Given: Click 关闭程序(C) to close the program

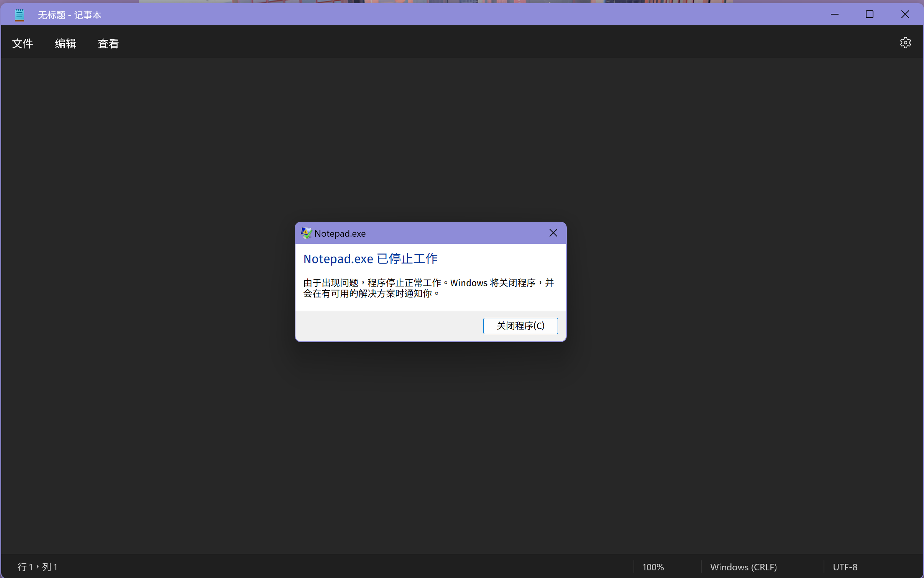Looking at the screenshot, I should [x=520, y=326].
